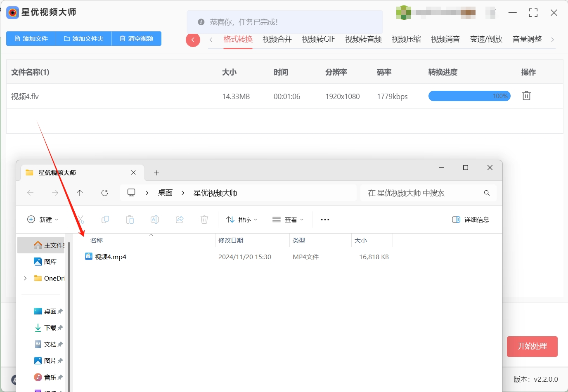Open the three-dot more options menu
This screenshot has height=392, width=568.
(325, 220)
